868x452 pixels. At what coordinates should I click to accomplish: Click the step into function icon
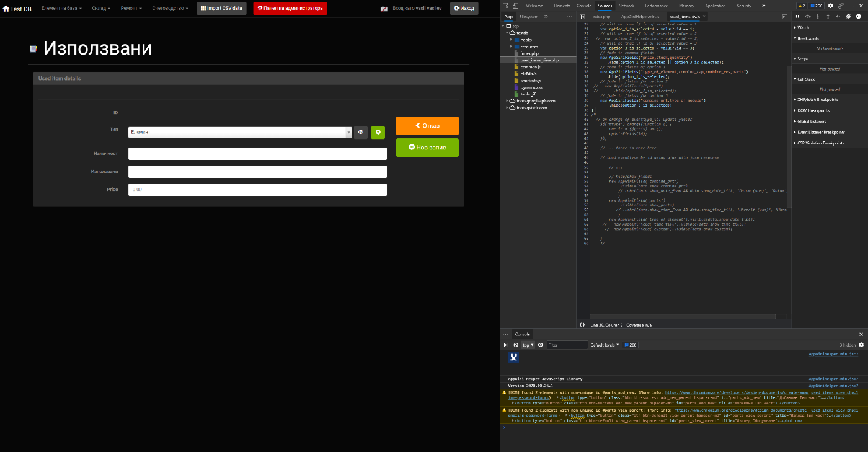point(818,16)
